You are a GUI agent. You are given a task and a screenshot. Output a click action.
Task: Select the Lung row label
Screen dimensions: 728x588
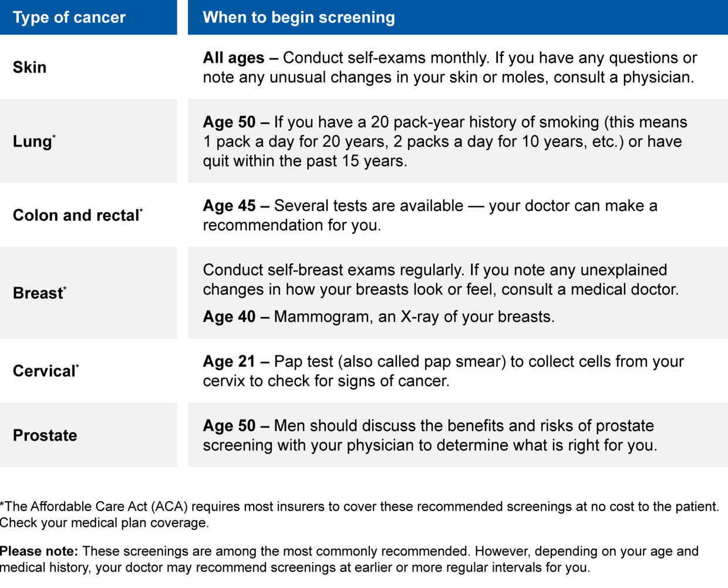tap(33, 142)
